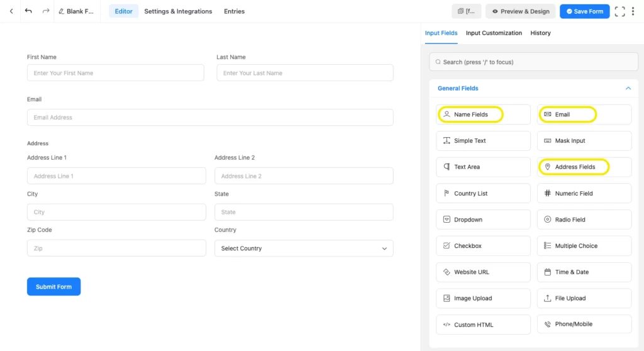Add an Email field
This screenshot has height=351, width=644.
pos(584,114)
